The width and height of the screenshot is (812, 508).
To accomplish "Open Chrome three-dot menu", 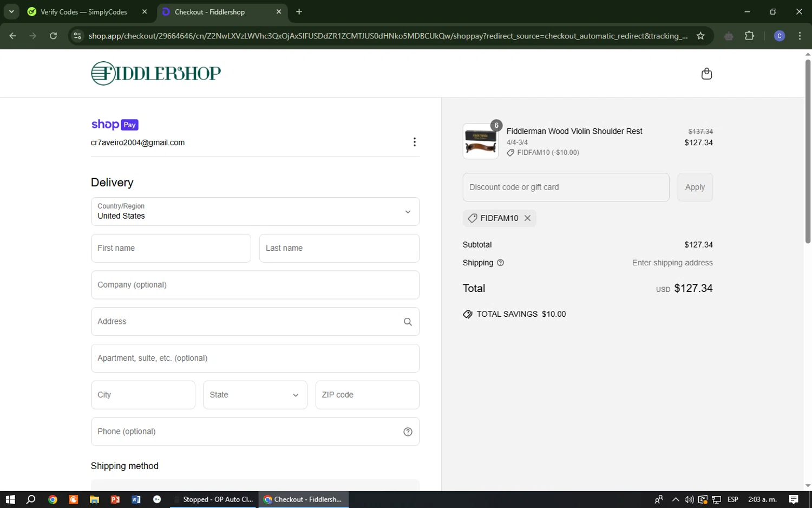I will (x=800, y=36).
